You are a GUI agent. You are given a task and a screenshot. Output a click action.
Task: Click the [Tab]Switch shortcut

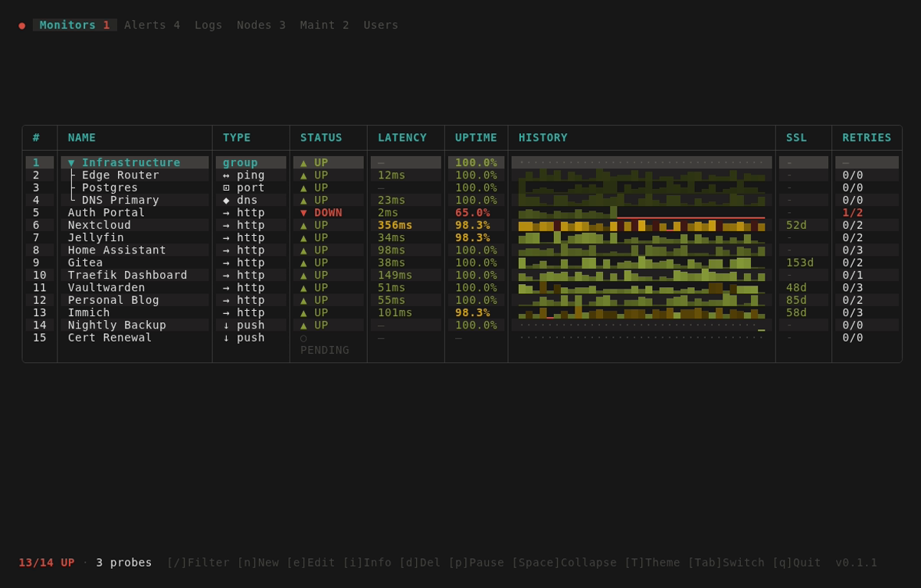(726, 563)
